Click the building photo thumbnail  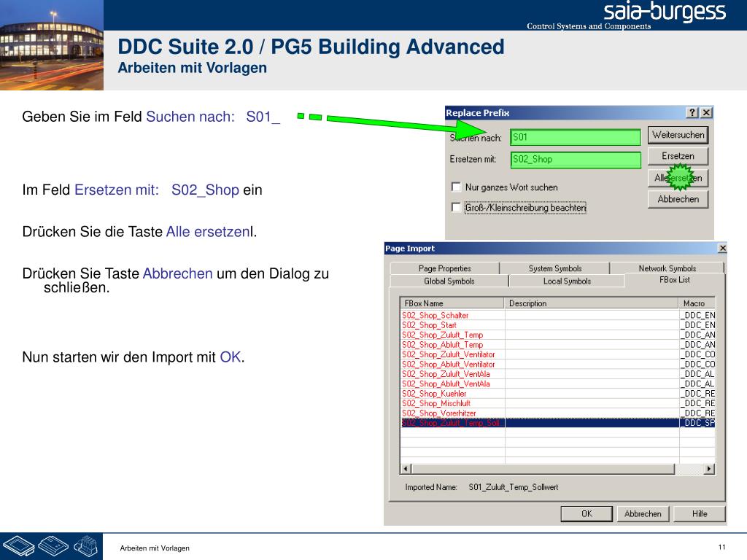[52, 45]
